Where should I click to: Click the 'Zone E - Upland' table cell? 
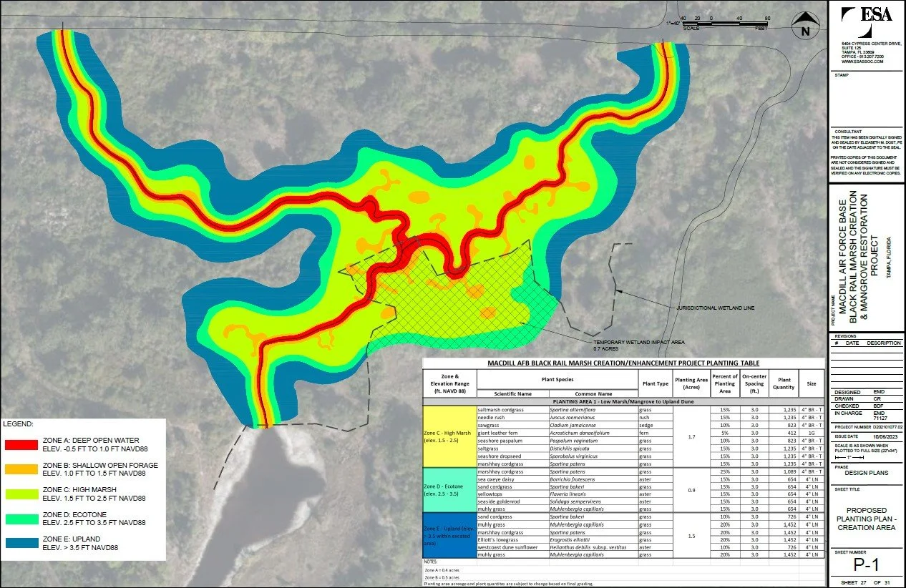[450, 535]
